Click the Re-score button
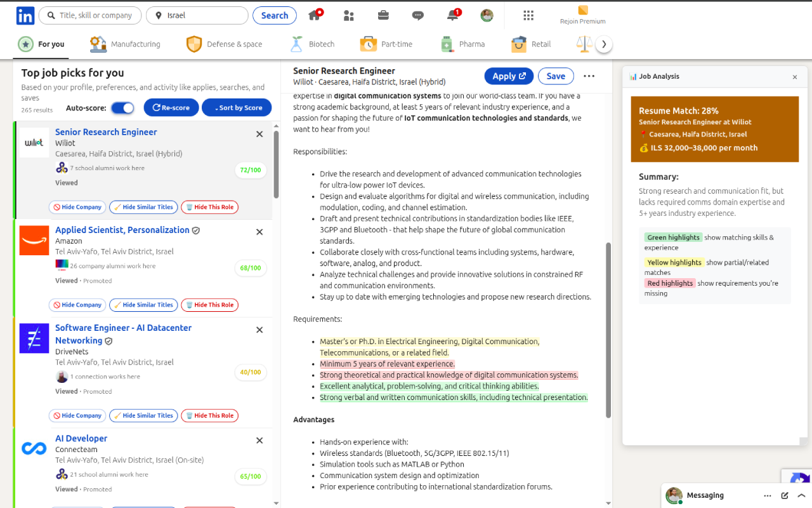 [171, 107]
